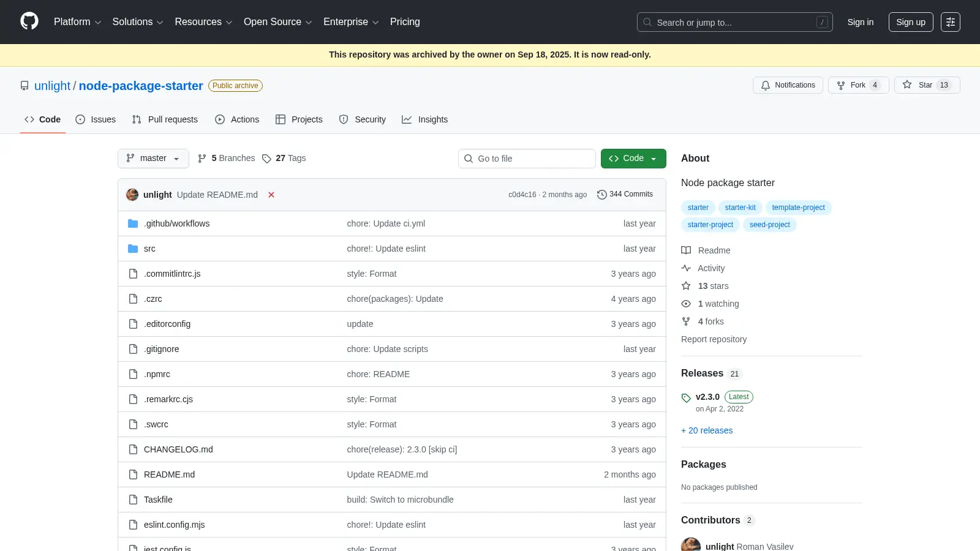Click the file icon beside .commitlintrc.js

pyautogui.click(x=133, y=274)
